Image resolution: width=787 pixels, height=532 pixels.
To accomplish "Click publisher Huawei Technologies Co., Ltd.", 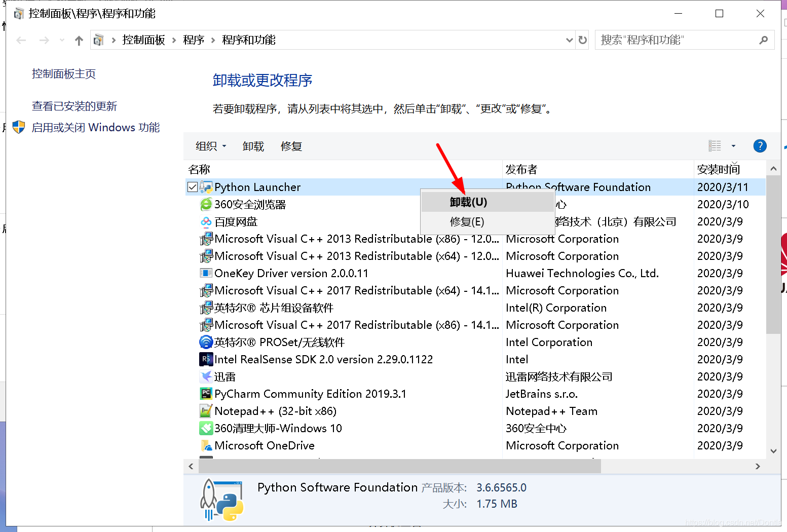I will [x=582, y=273].
